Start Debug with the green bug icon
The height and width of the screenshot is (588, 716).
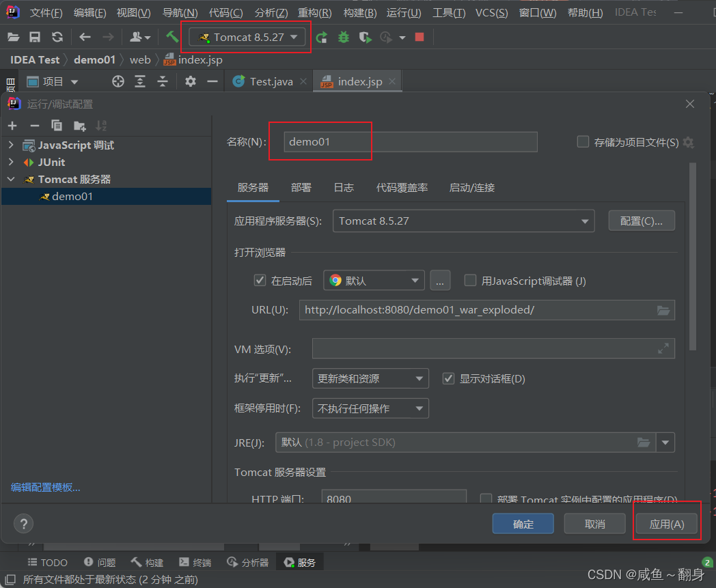point(344,37)
